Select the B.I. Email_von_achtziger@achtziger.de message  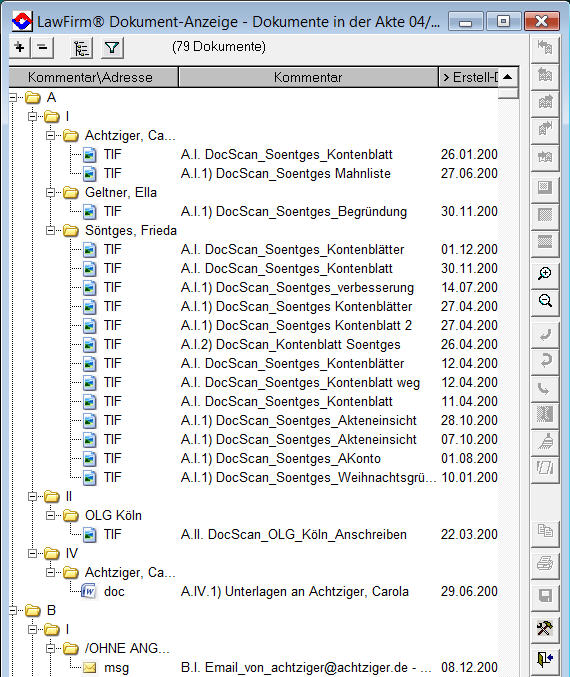tap(306, 668)
